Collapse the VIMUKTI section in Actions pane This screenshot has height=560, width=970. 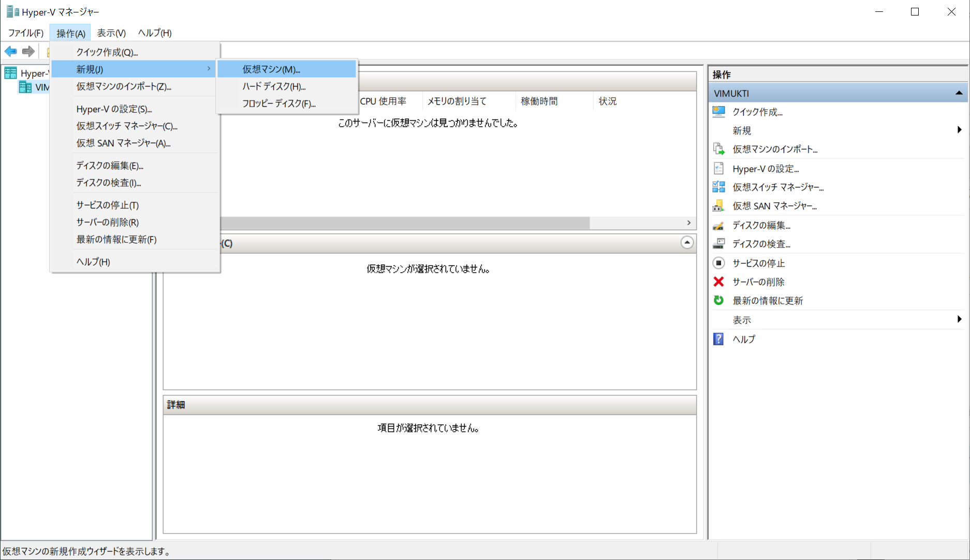[x=959, y=93]
